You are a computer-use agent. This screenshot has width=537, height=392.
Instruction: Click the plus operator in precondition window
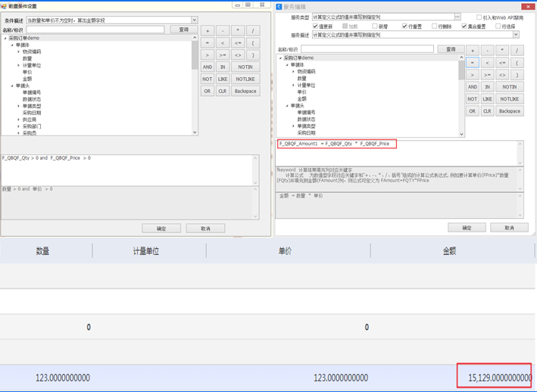click(x=208, y=31)
